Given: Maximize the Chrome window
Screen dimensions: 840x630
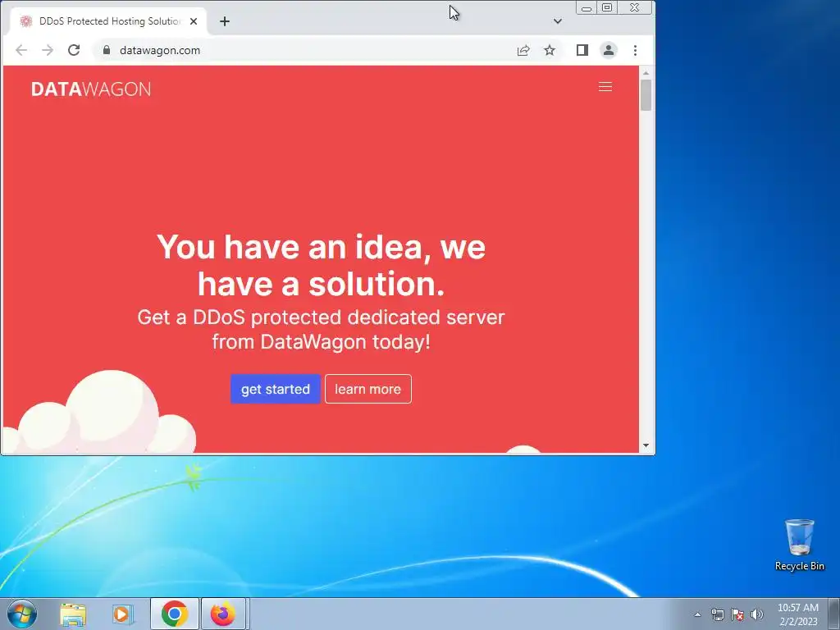Looking at the screenshot, I should coord(607,8).
